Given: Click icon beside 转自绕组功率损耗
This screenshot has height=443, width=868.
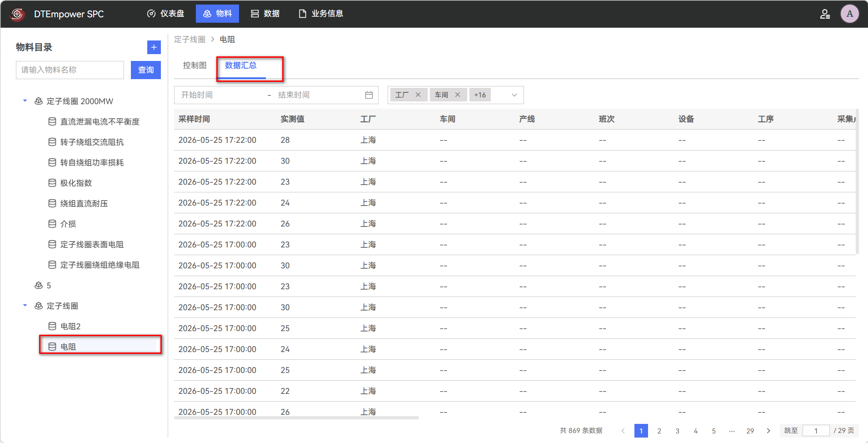Looking at the screenshot, I should click(52, 162).
